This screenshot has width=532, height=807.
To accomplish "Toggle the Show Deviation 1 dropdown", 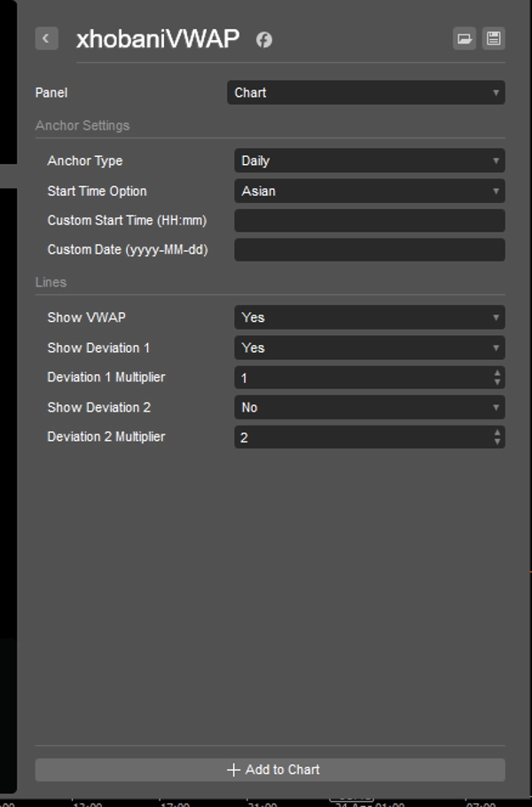I will 369,348.
